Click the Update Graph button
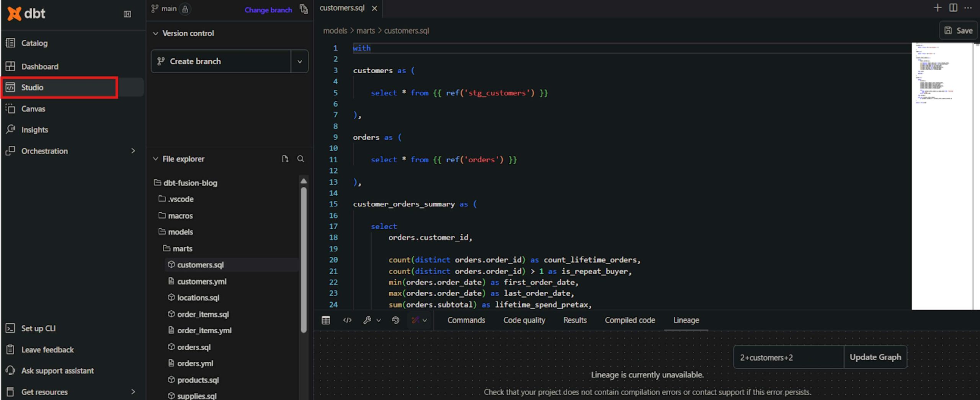Screen dimensions: 980x400 (875, 357)
